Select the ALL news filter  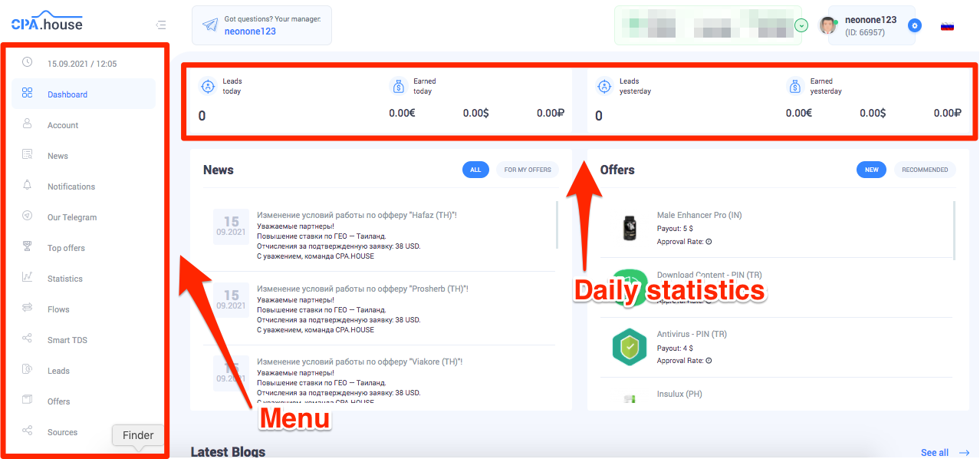coord(475,170)
